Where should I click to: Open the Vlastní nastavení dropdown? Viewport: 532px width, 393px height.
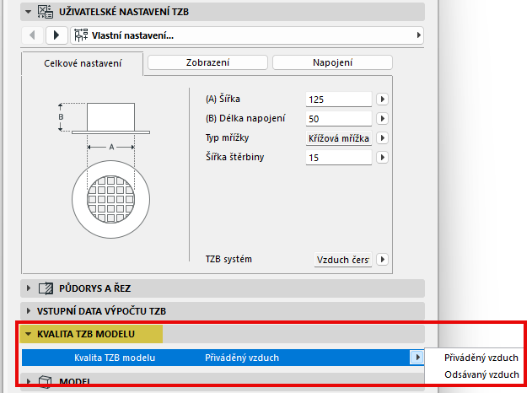(x=247, y=35)
